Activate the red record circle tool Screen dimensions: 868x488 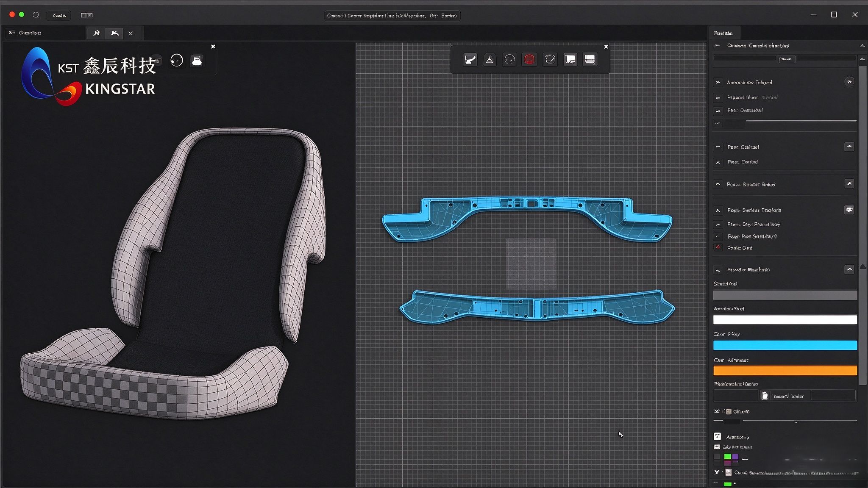[529, 60]
